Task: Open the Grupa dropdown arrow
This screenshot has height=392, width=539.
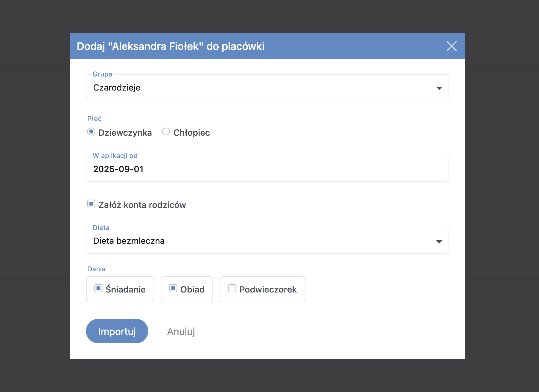Action: point(439,88)
